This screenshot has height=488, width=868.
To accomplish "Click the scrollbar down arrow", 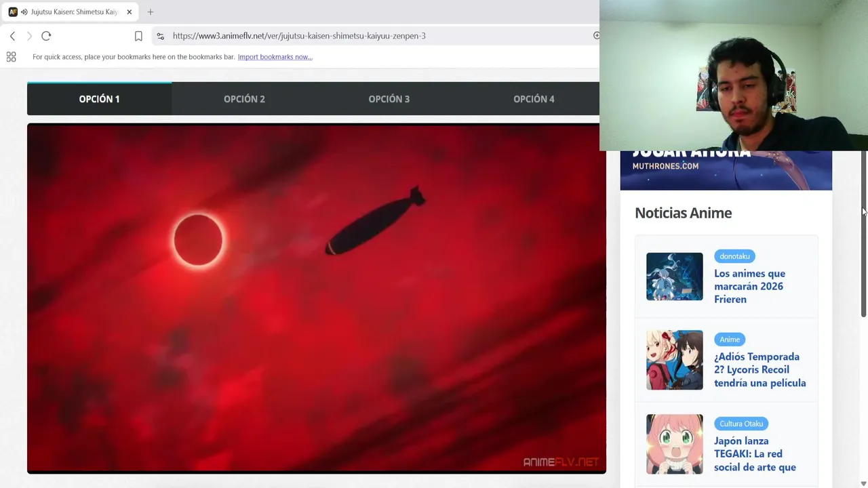I will click(x=863, y=483).
